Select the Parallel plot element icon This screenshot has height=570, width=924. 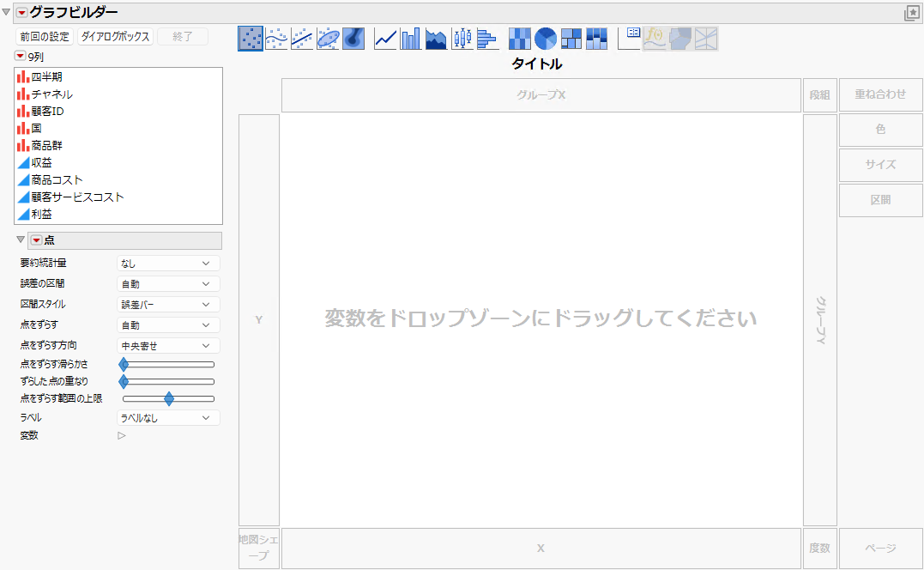[x=706, y=39]
